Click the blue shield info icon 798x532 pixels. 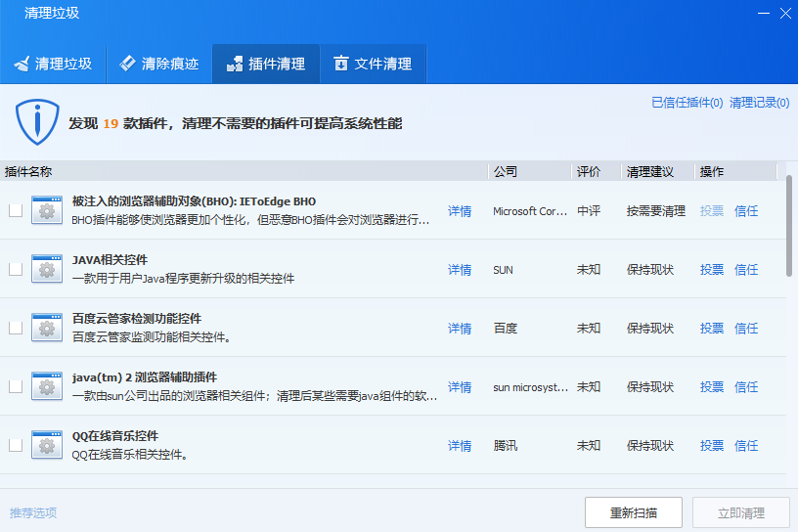click(x=37, y=121)
